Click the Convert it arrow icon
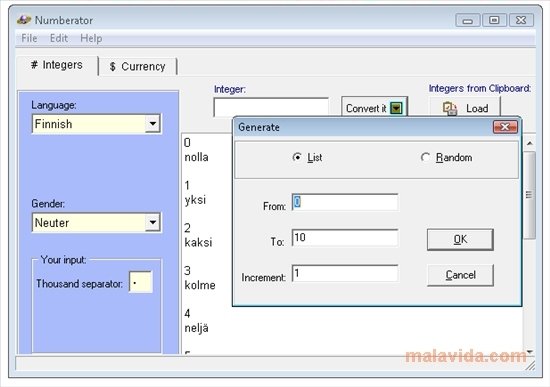Viewport: 550px width, 387px height. click(x=396, y=108)
